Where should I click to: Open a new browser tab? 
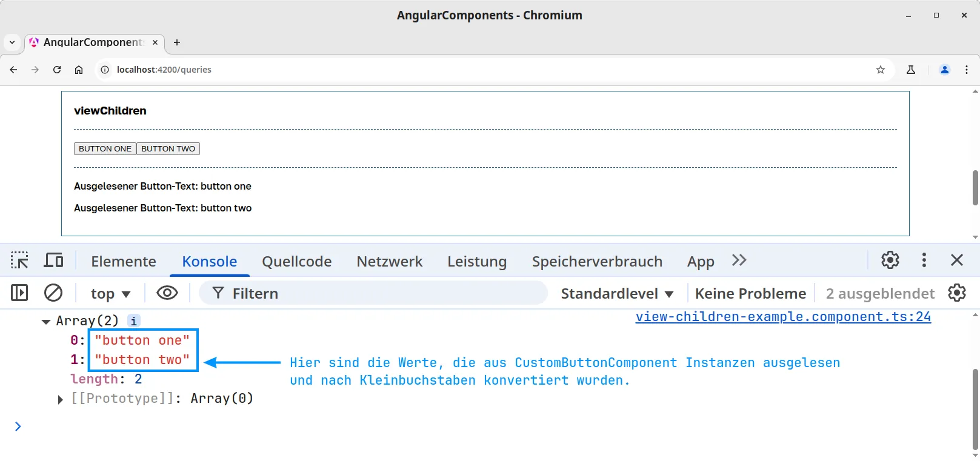(177, 42)
